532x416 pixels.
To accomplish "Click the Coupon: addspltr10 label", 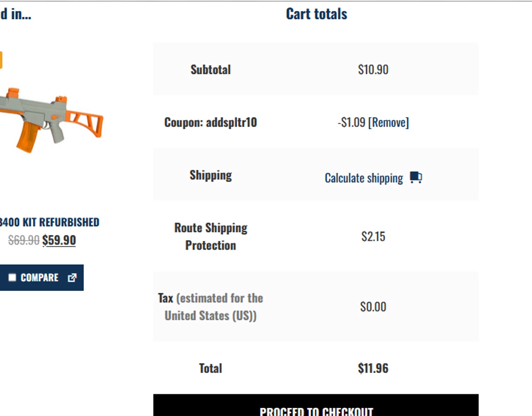I will click(210, 123).
